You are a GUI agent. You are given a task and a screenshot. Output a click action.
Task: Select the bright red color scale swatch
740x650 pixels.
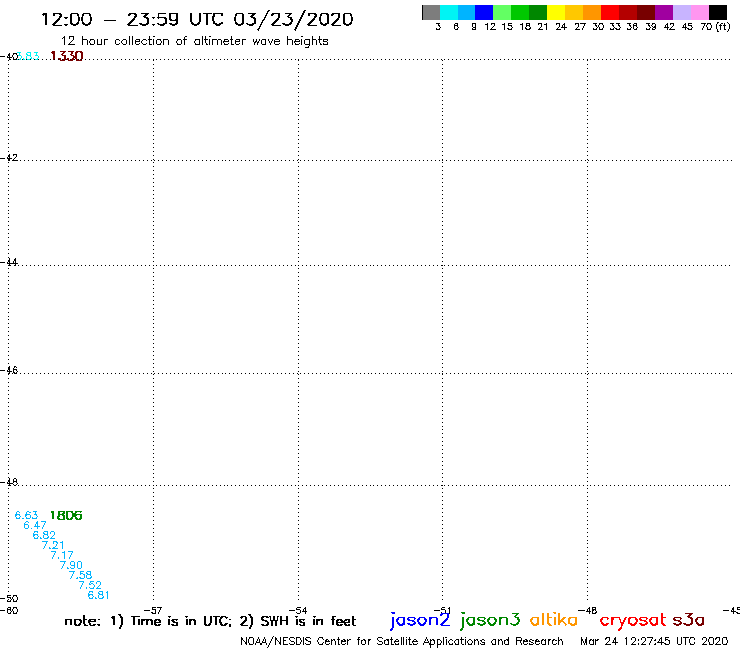click(610, 12)
